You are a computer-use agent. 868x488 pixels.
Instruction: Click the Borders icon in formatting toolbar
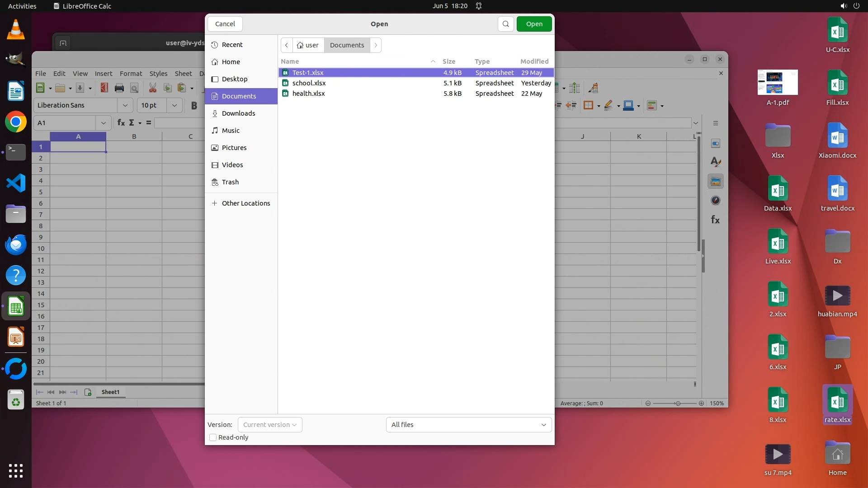pyautogui.click(x=588, y=106)
